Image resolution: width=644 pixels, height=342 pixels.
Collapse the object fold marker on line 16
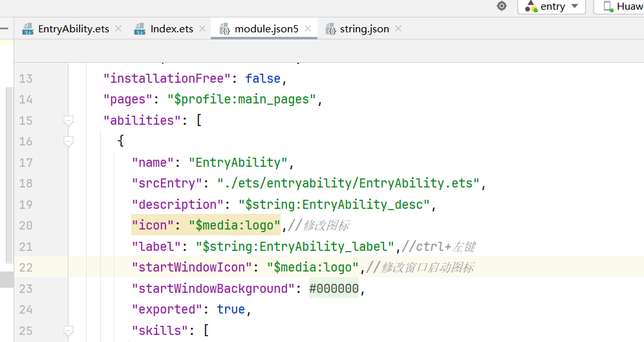click(69, 142)
